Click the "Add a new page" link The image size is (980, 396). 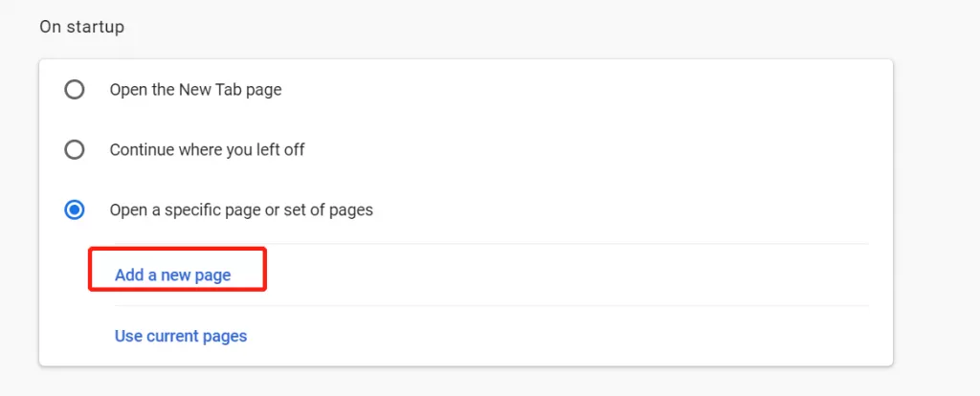coord(173,275)
